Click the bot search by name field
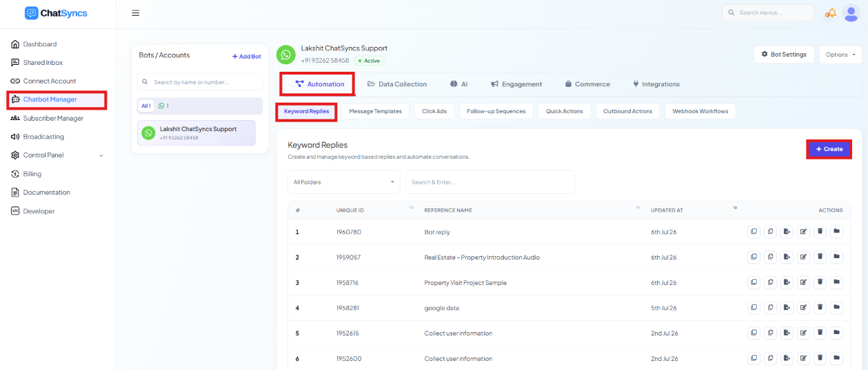The image size is (868, 370). point(200,82)
